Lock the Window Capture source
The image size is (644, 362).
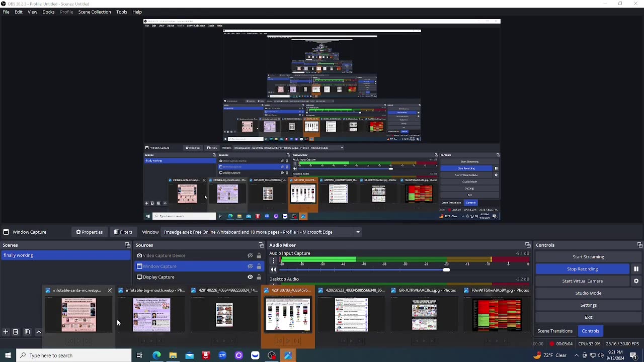(259, 266)
